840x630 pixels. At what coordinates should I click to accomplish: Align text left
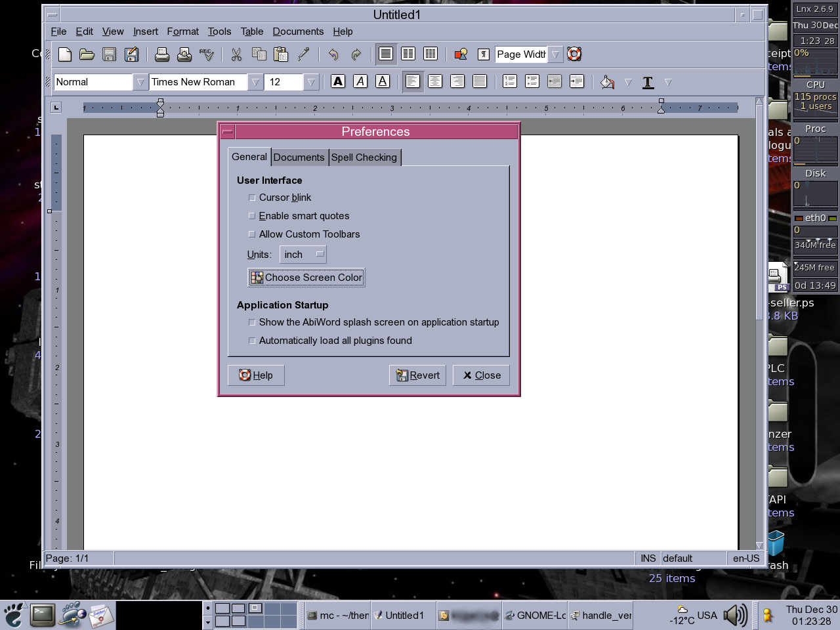[x=413, y=81]
